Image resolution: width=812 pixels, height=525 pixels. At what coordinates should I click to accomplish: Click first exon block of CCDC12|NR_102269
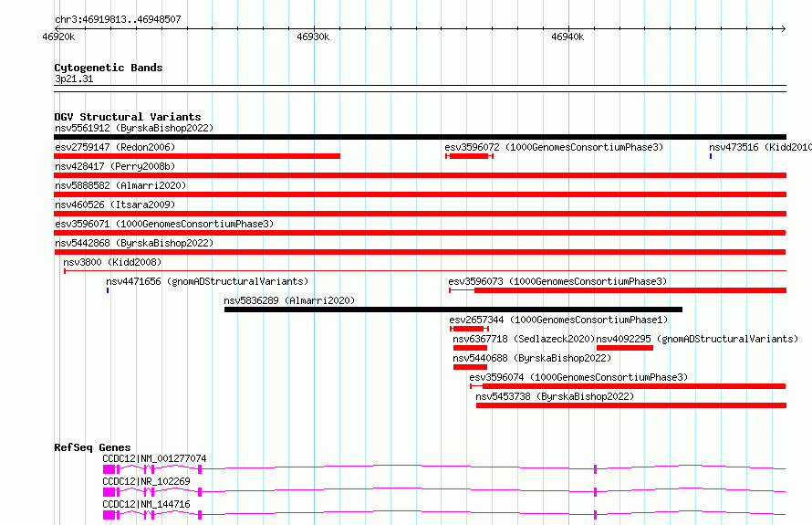click(109, 492)
